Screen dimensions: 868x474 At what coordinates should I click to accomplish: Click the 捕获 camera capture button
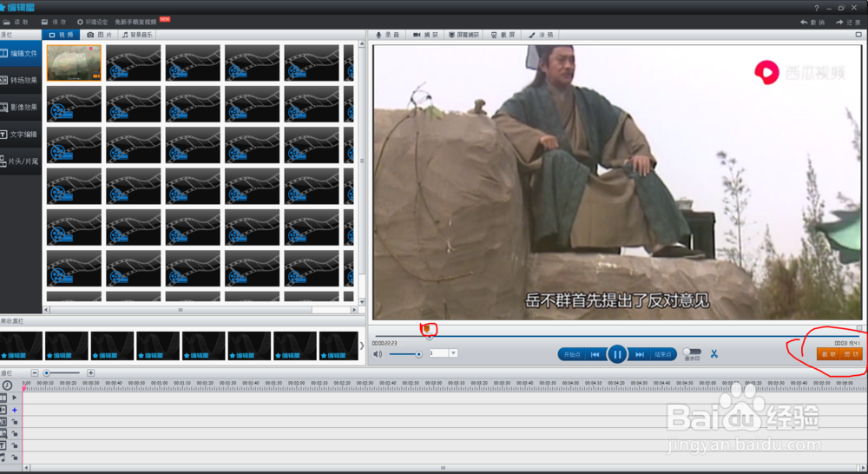tap(425, 35)
